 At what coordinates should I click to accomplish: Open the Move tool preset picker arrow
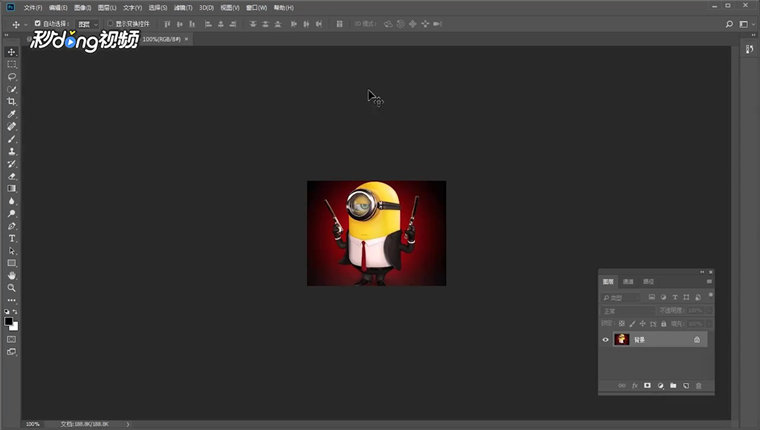click(26, 24)
